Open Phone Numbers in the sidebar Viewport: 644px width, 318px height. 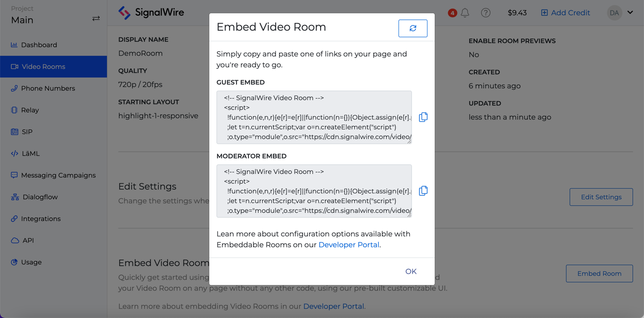(53, 88)
